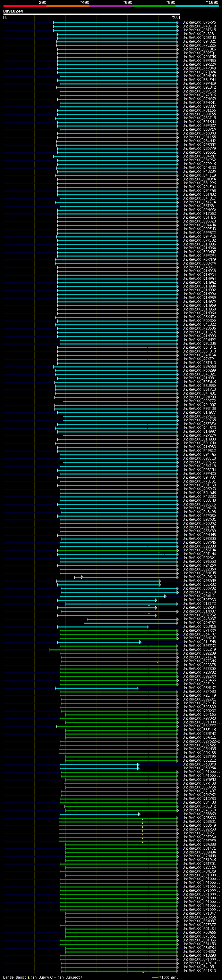Image resolution: width=222 pixels, height=980 pixels.
Task: Select hit label UniRef100_Q3A388
Action: [x=199, y=844]
